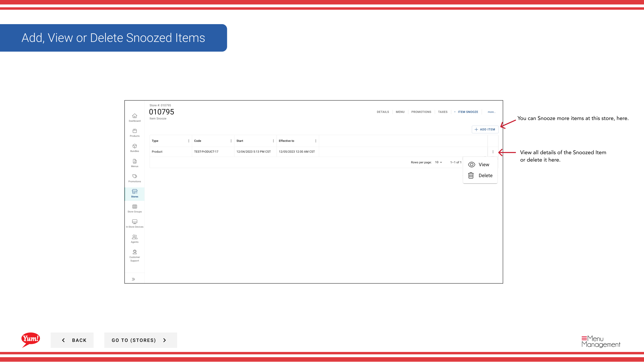Open row actions for TEST-PrODUCT-17
644x362 pixels.
pyautogui.click(x=493, y=152)
